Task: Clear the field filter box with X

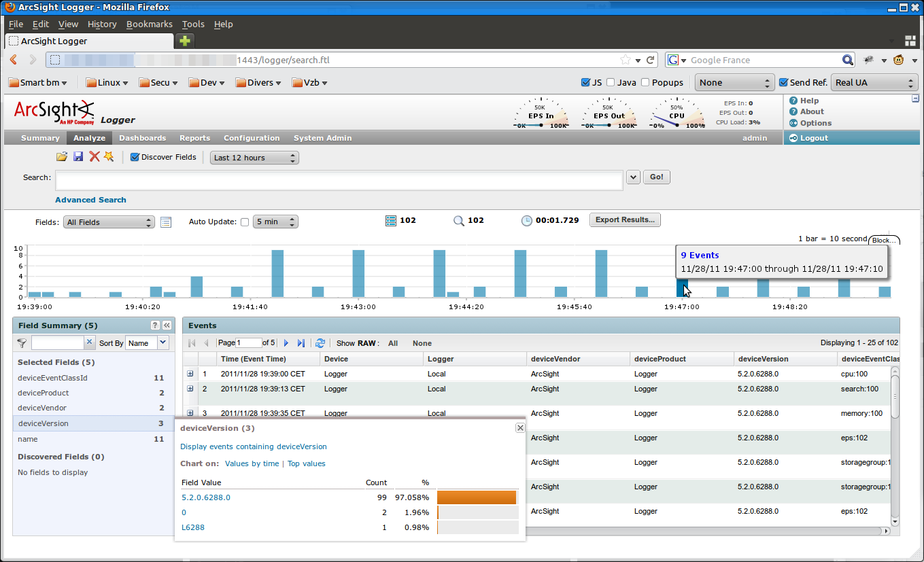Action: 89,343
